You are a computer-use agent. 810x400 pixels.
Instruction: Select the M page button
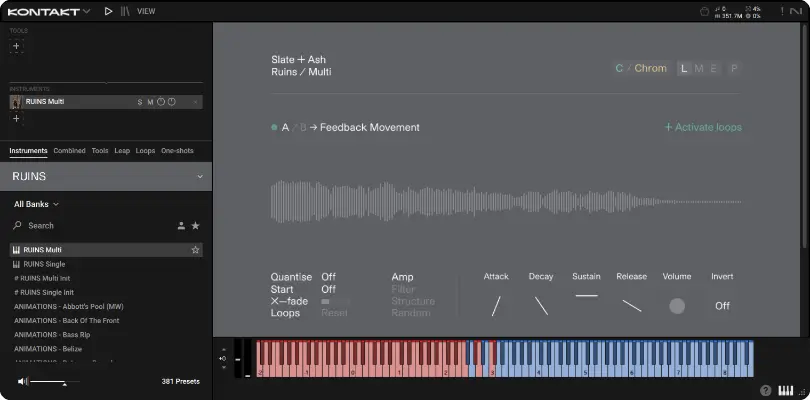699,68
